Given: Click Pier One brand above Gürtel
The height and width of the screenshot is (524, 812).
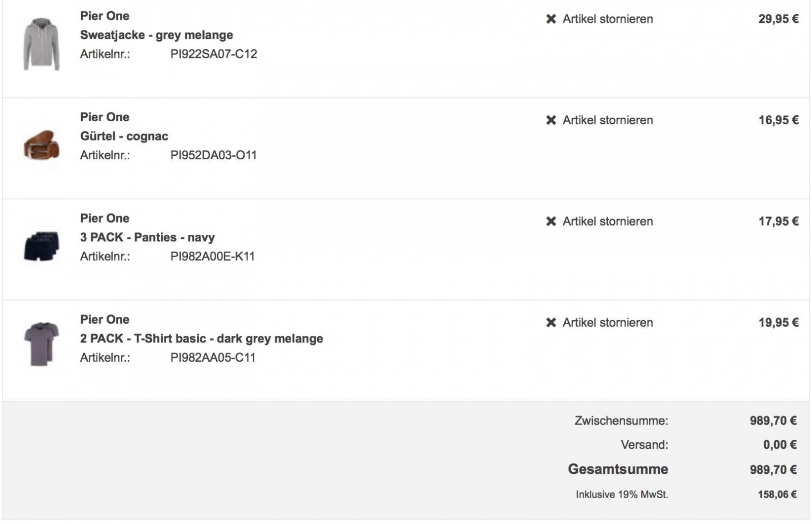Looking at the screenshot, I should 105,117.
